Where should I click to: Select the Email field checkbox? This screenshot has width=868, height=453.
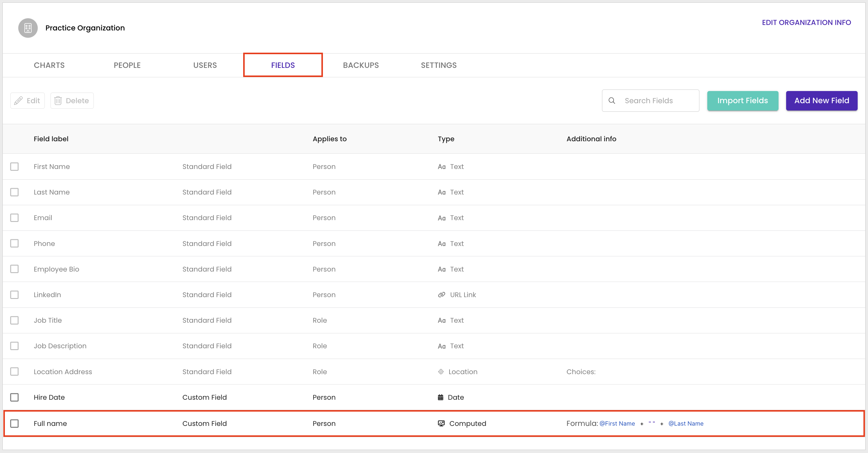click(15, 218)
